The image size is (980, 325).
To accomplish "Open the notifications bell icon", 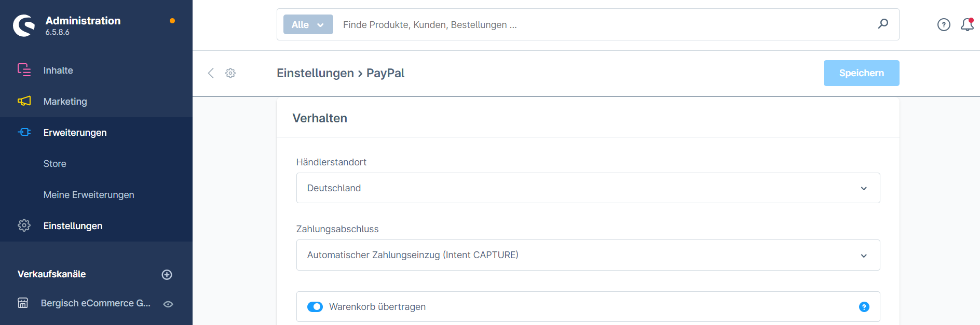I will [x=967, y=24].
